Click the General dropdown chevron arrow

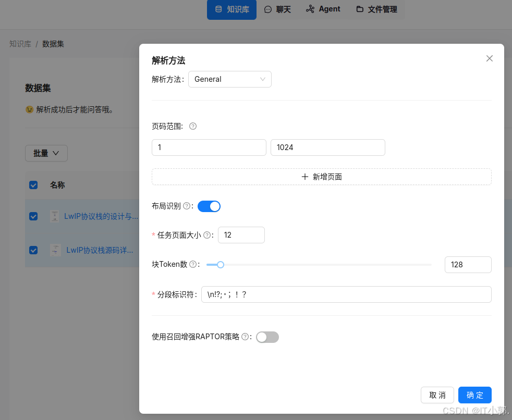tap(263, 79)
